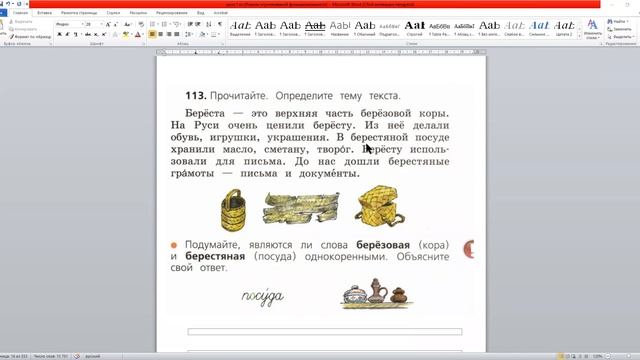
Task: Open the multilevel list menu
Action: point(177,24)
